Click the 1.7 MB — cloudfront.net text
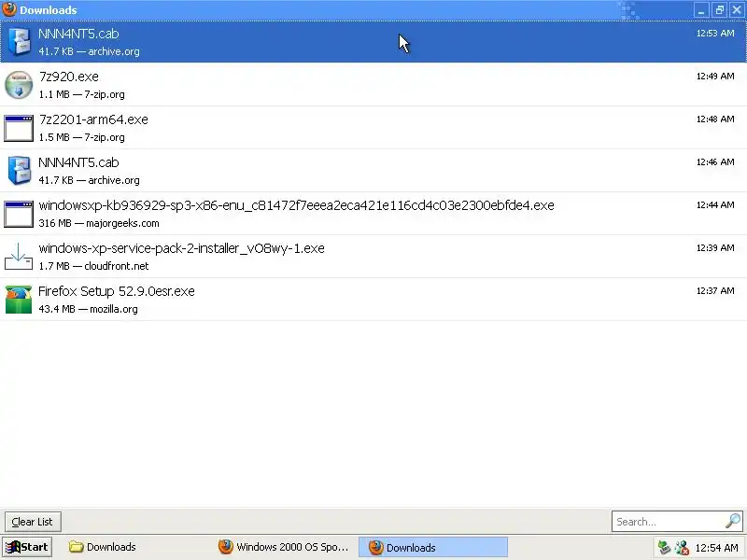Viewport: 747px width, 560px height. coord(93,266)
